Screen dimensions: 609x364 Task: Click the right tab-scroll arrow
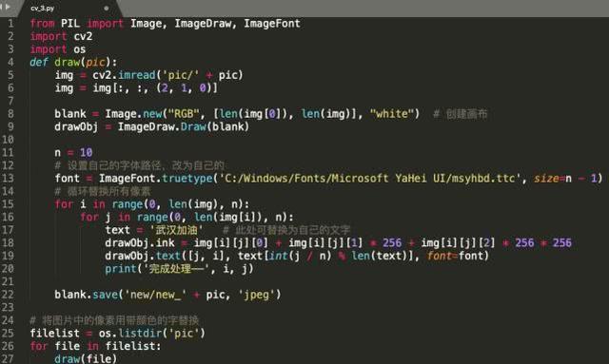pyautogui.click(x=9, y=7)
